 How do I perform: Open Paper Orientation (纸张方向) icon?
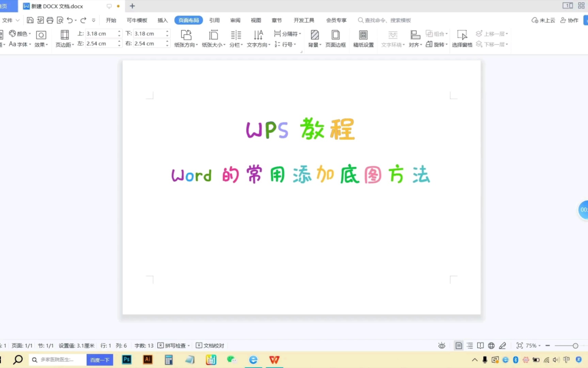[186, 39]
